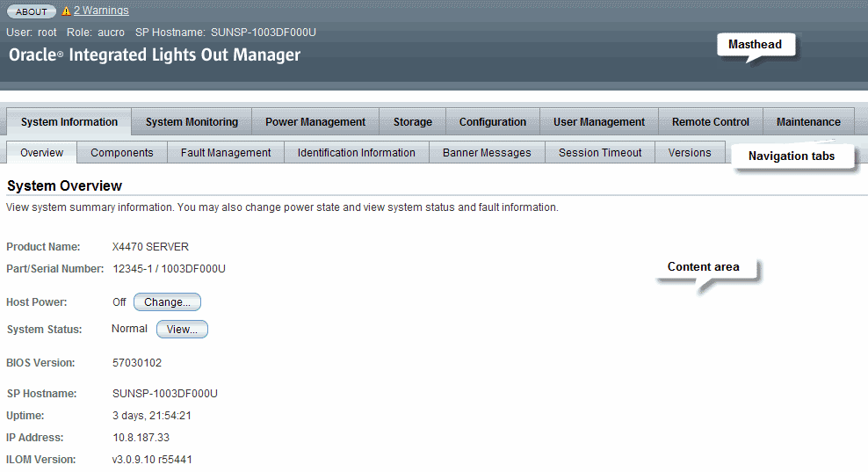
Task: Click the Uptime: label
Action: pyautogui.click(x=25, y=416)
